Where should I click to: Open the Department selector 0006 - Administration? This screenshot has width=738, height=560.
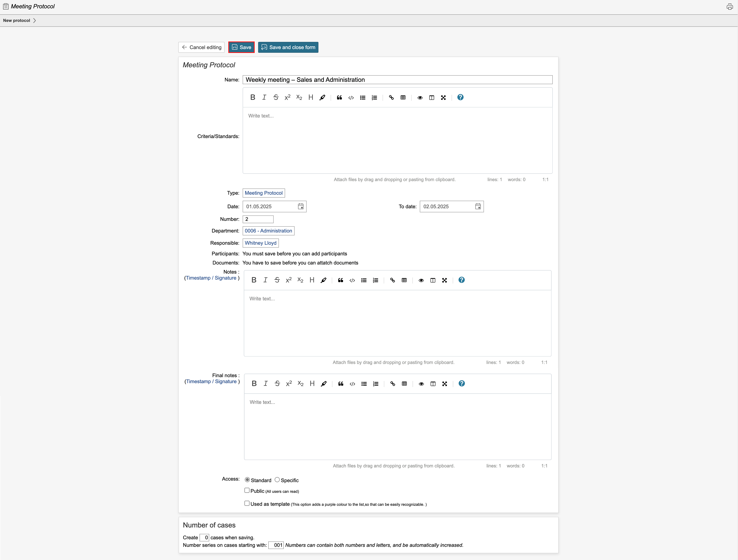click(268, 231)
